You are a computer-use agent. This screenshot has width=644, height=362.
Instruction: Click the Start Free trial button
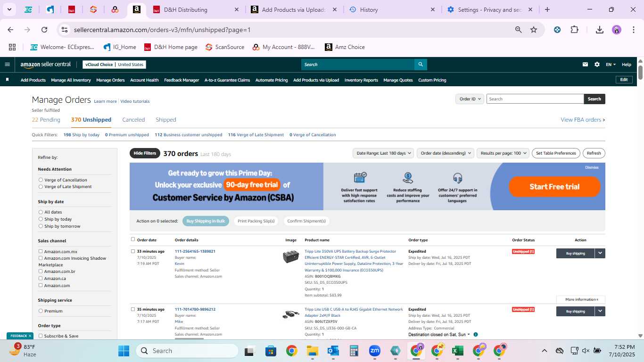(x=554, y=187)
